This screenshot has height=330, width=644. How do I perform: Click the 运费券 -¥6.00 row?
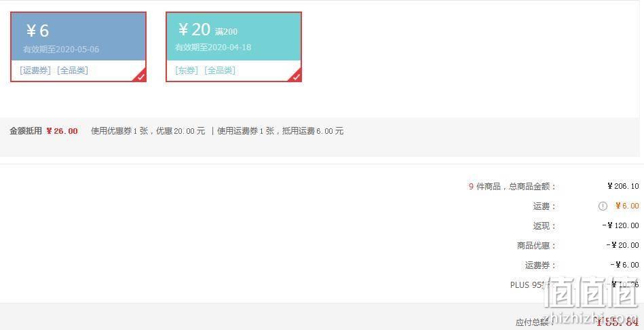[582, 265]
